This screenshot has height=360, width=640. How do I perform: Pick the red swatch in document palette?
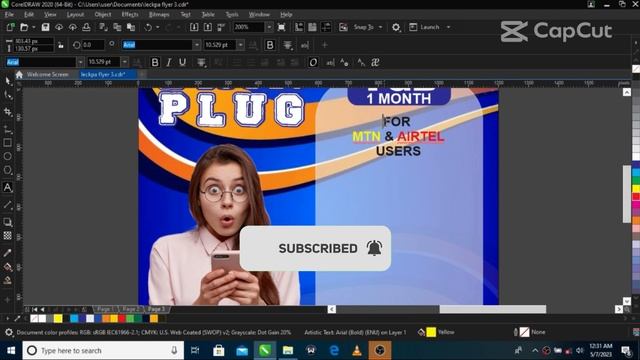click(122, 318)
